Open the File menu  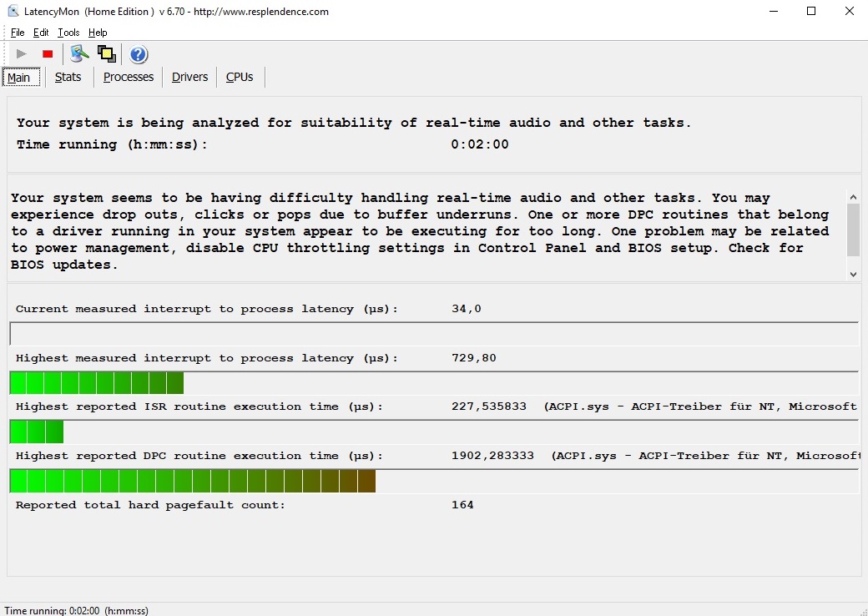(x=18, y=33)
